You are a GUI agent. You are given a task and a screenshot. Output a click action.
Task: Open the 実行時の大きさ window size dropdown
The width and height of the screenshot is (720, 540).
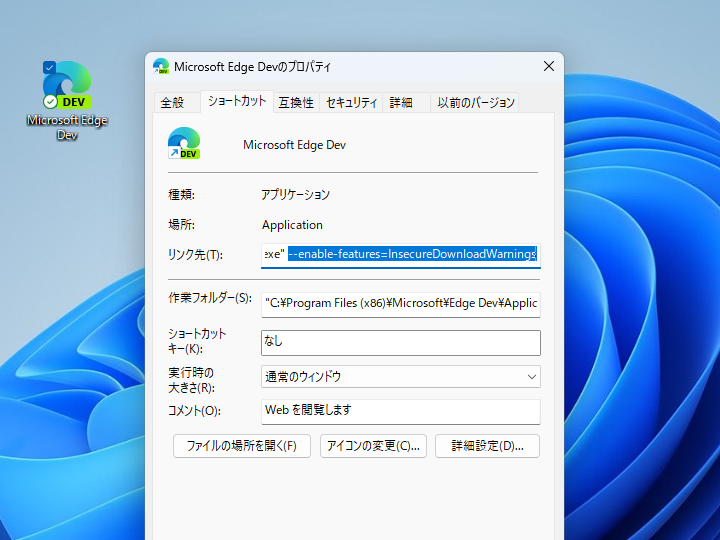click(400, 377)
